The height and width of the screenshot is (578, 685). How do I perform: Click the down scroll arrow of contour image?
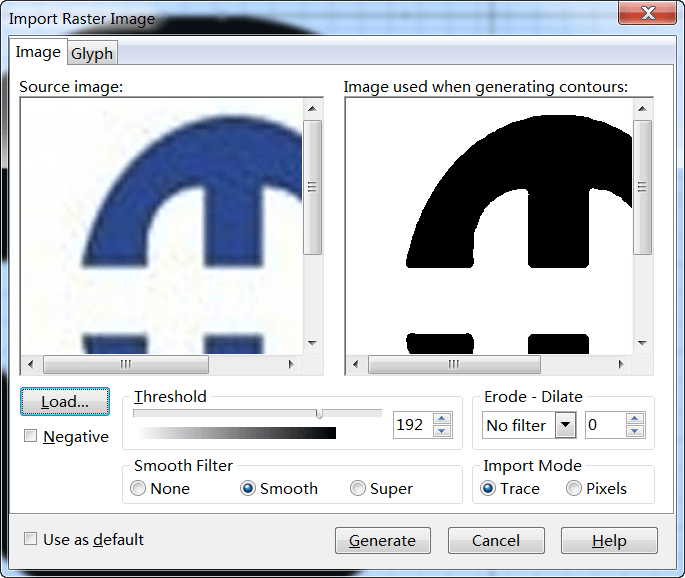point(642,343)
